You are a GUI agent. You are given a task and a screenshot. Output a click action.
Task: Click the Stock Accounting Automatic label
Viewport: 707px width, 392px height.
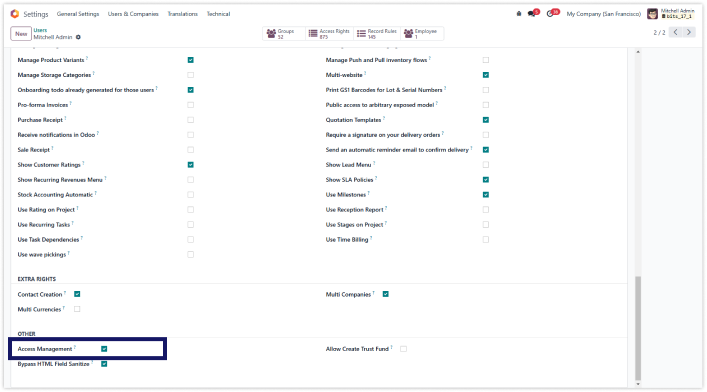pyautogui.click(x=55, y=195)
